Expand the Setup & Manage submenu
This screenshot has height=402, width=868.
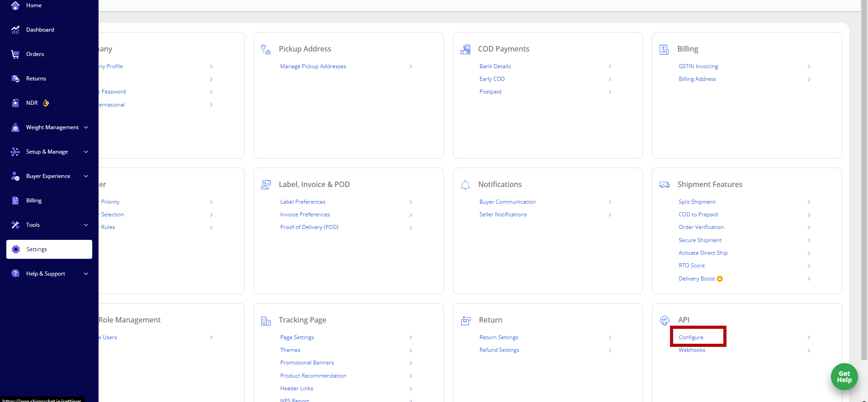pyautogui.click(x=86, y=152)
